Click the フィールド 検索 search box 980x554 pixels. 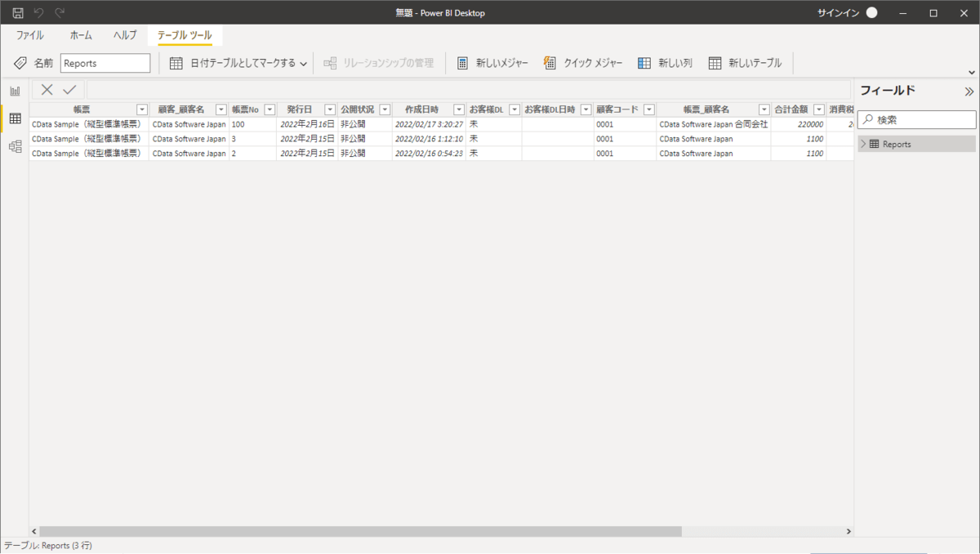click(916, 119)
